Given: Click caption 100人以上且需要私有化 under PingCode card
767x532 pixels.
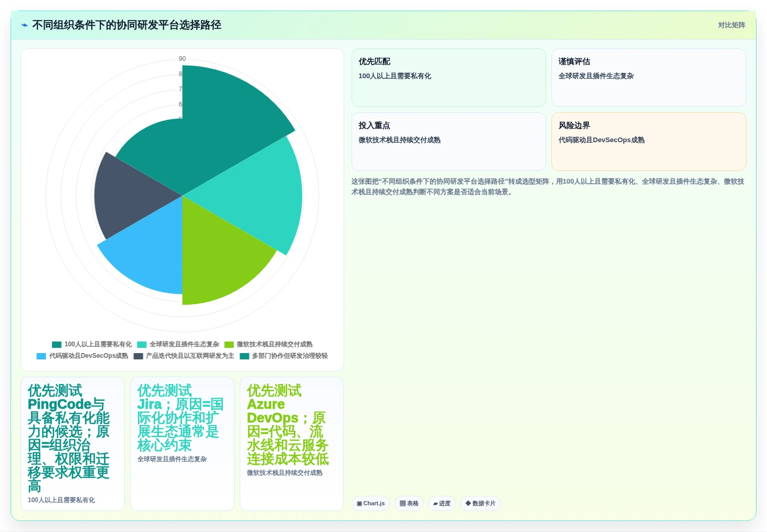Looking at the screenshot, I should pyautogui.click(x=61, y=500).
